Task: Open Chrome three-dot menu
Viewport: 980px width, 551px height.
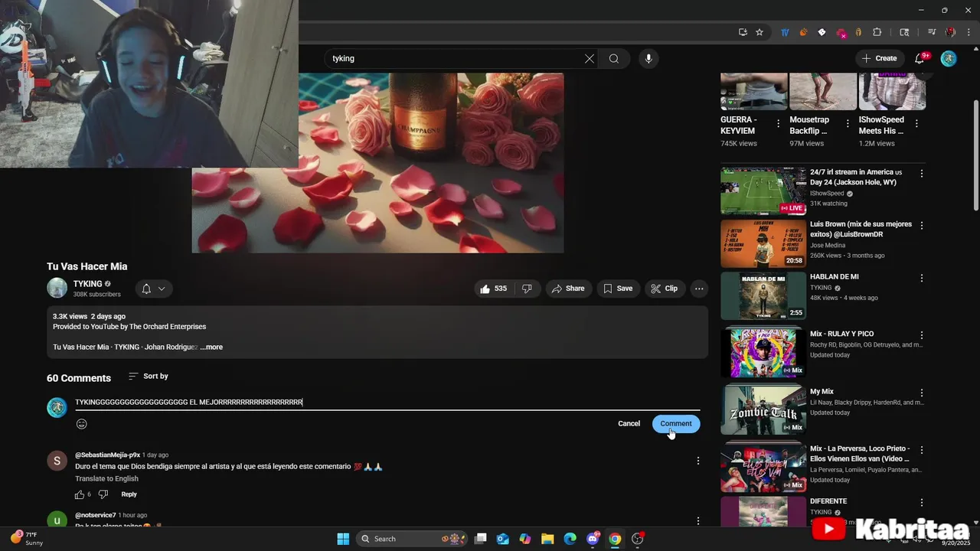Action: [967, 32]
